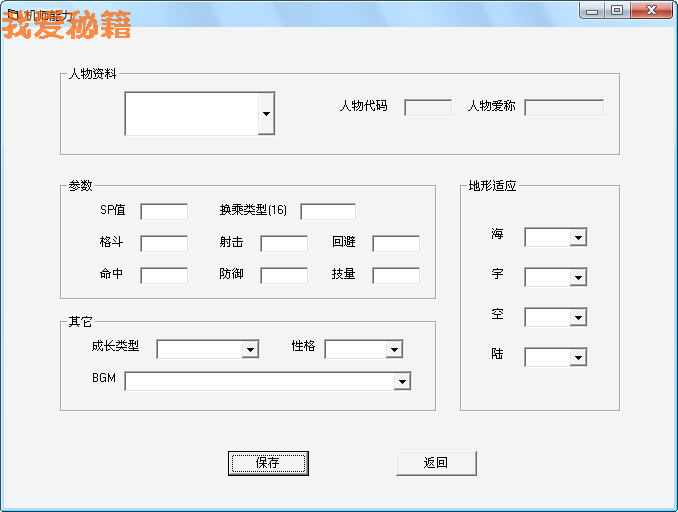This screenshot has height=512, width=678.
Task: Select the 射击 value field
Action: point(284,243)
